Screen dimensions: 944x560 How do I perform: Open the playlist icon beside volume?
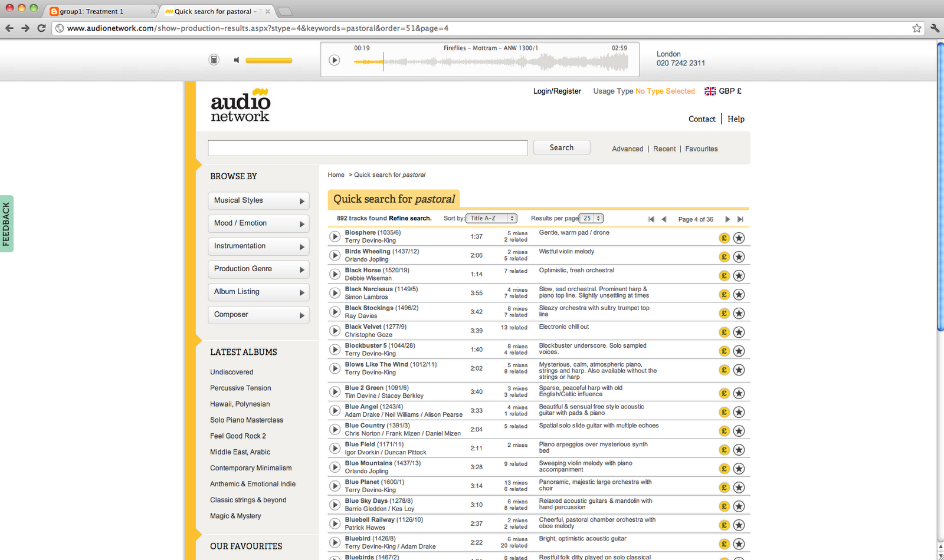(x=214, y=60)
